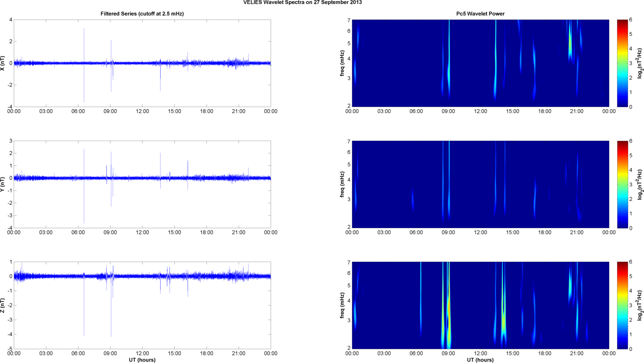
Task: Click 'freq (mHz)' label of Z wavelet plot
Action: tap(342, 305)
